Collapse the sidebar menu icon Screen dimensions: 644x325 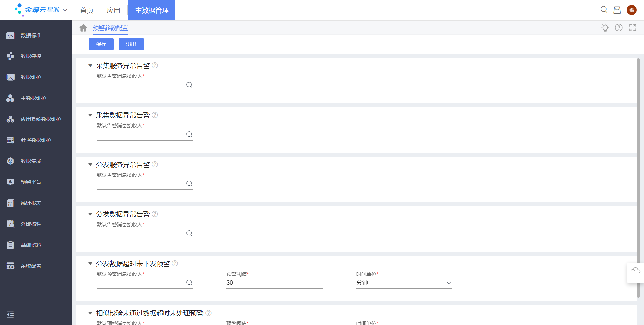click(x=10, y=315)
